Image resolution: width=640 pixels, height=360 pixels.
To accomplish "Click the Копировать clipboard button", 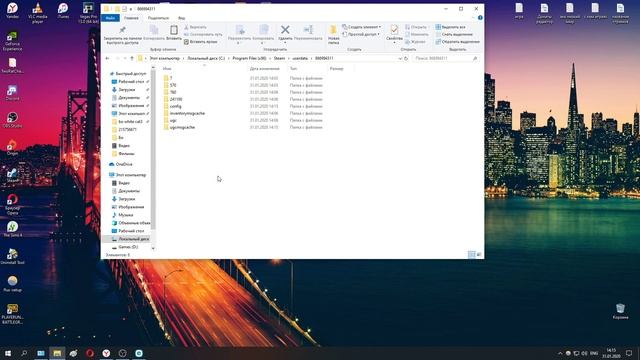I will [x=154, y=33].
